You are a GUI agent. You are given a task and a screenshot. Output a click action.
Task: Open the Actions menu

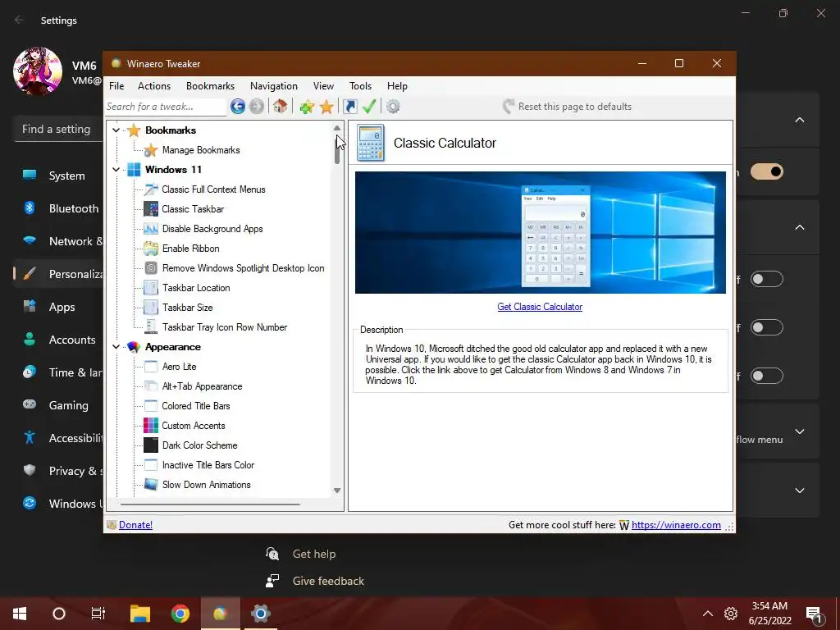[153, 85]
